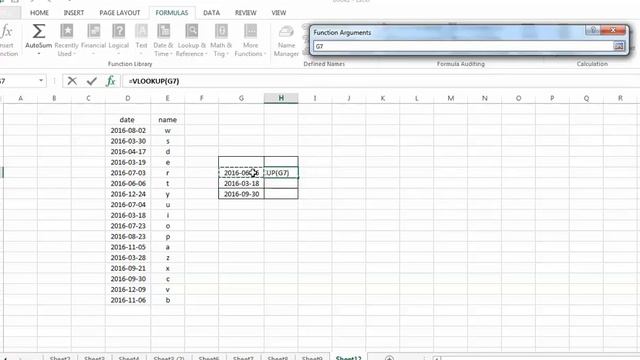Select name cell 'b'
The height and width of the screenshot is (360, 640).
coord(167,300)
